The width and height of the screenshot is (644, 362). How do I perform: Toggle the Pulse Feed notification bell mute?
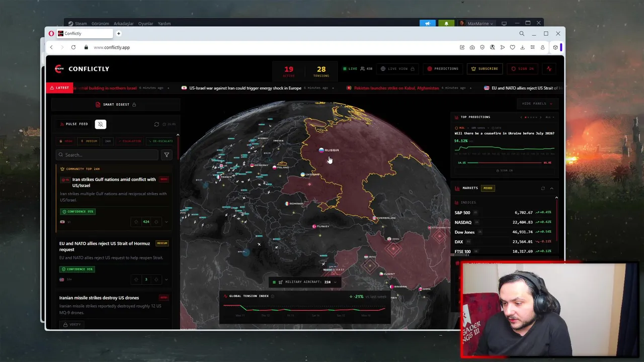[101, 124]
